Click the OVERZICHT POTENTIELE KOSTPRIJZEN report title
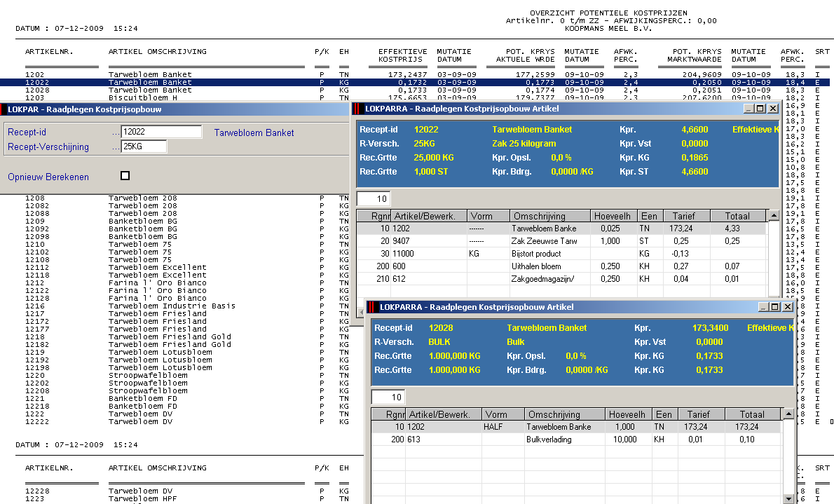The width and height of the screenshot is (834, 504). (x=608, y=13)
